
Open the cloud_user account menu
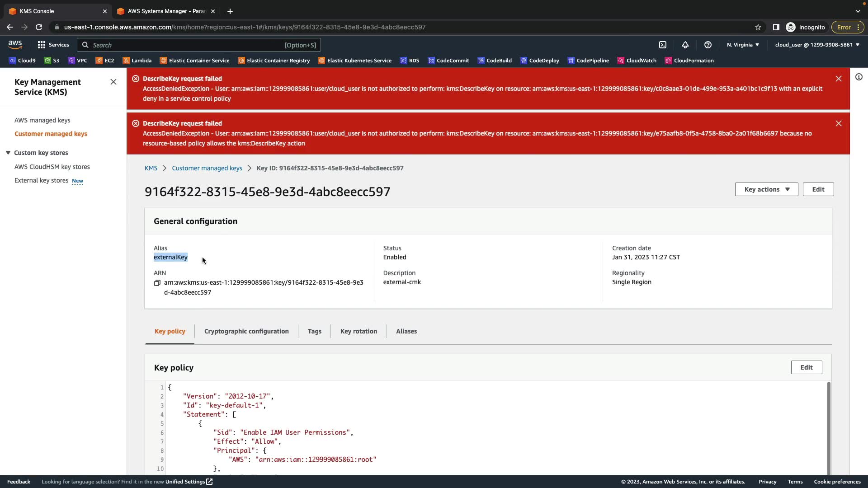coord(817,45)
